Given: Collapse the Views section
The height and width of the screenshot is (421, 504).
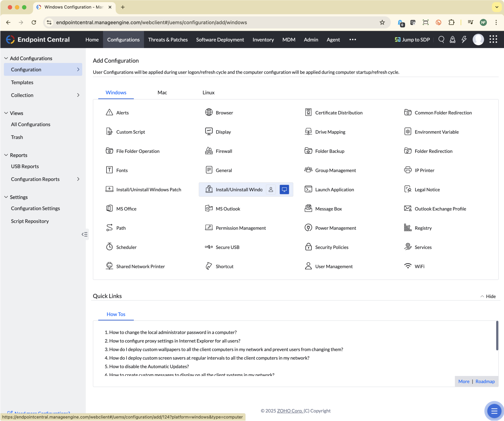Looking at the screenshot, I should coord(6,113).
